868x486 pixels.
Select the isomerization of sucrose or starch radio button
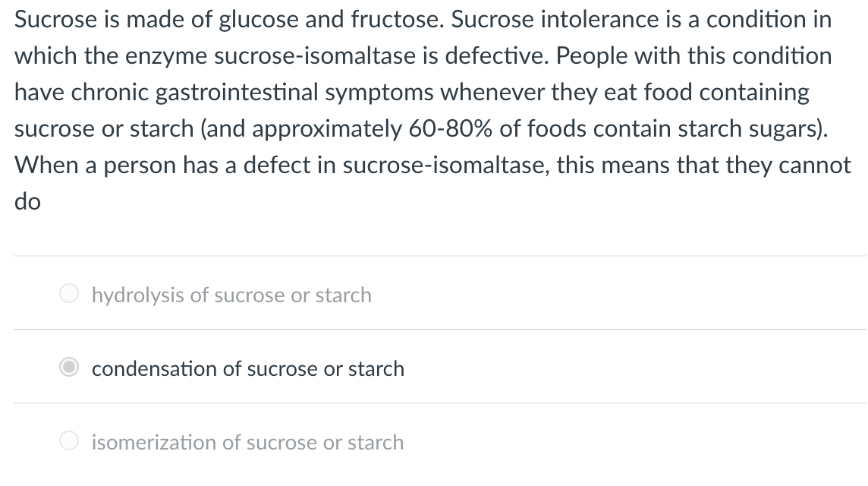68,441
